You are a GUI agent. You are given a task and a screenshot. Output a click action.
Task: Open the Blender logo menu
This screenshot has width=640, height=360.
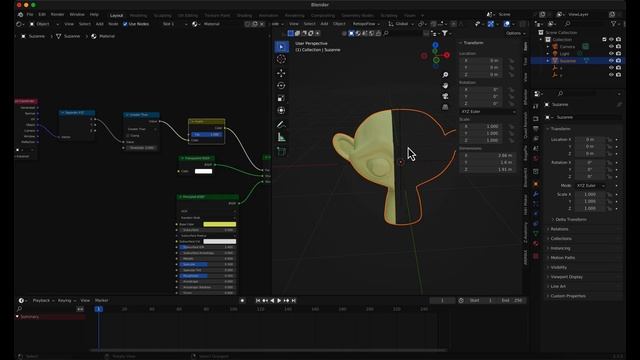point(20,14)
